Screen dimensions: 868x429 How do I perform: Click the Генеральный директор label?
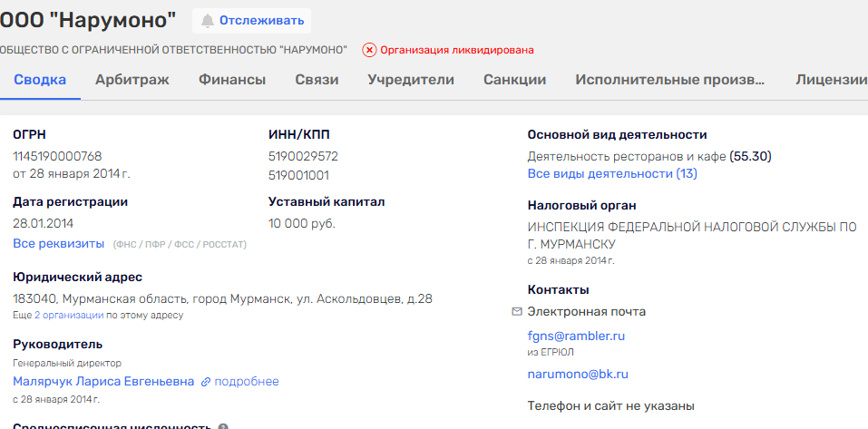(67, 363)
